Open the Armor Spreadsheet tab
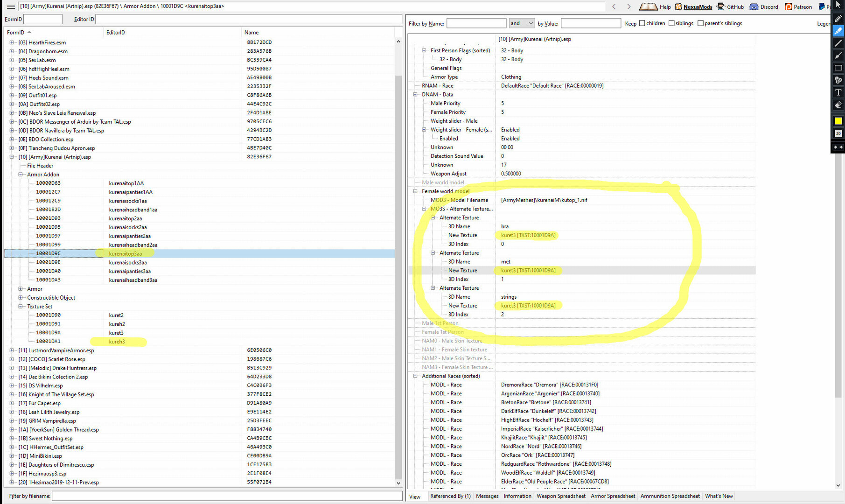This screenshot has width=845, height=504. click(613, 496)
